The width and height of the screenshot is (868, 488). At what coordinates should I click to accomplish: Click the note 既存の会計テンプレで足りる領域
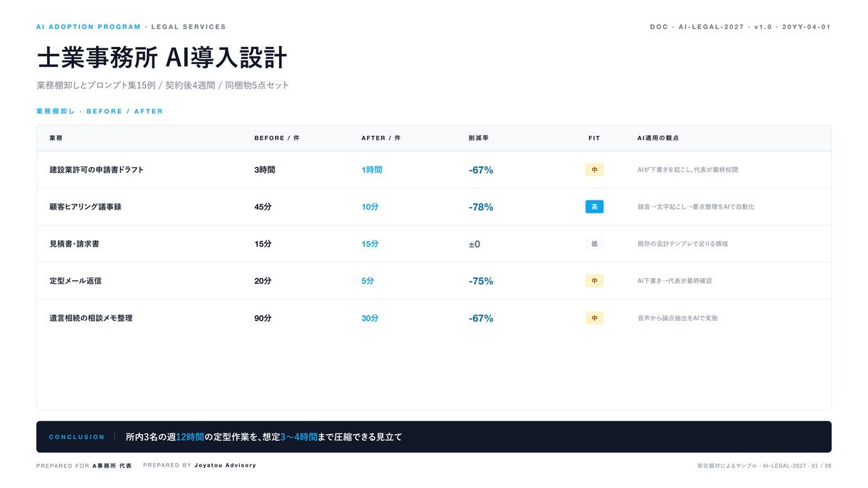682,244
